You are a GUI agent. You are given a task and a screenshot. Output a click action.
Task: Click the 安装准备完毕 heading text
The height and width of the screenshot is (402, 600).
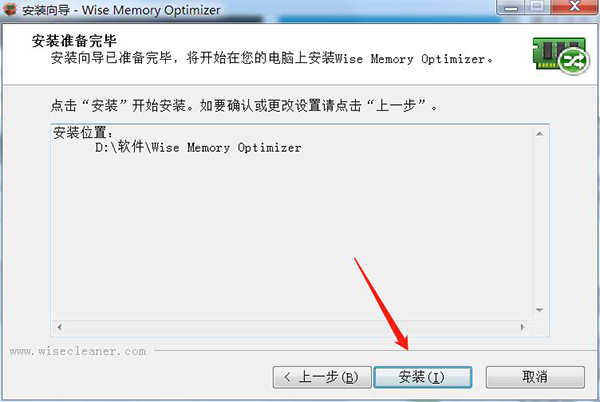coord(74,41)
